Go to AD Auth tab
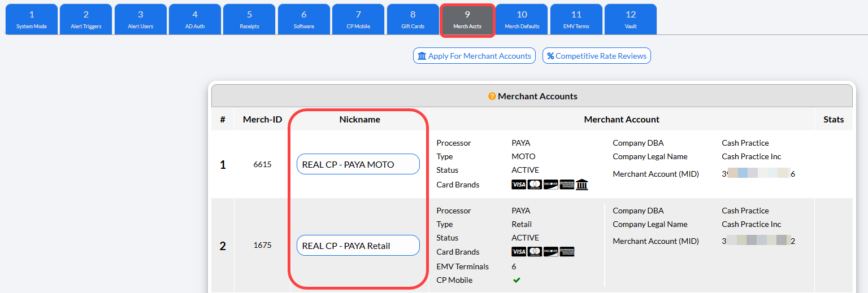Viewport: 868px width, 293px height. coord(195,19)
